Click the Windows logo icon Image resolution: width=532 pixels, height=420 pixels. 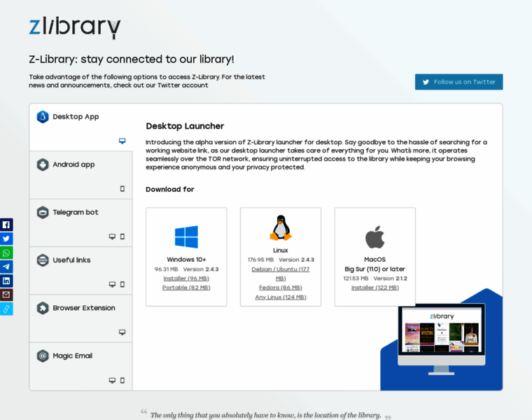click(x=186, y=237)
